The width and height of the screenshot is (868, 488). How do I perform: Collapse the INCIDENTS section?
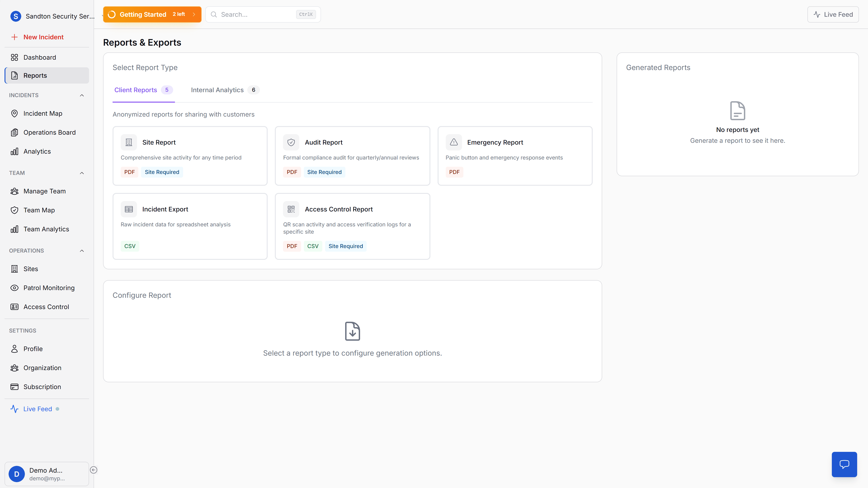click(x=82, y=95)
